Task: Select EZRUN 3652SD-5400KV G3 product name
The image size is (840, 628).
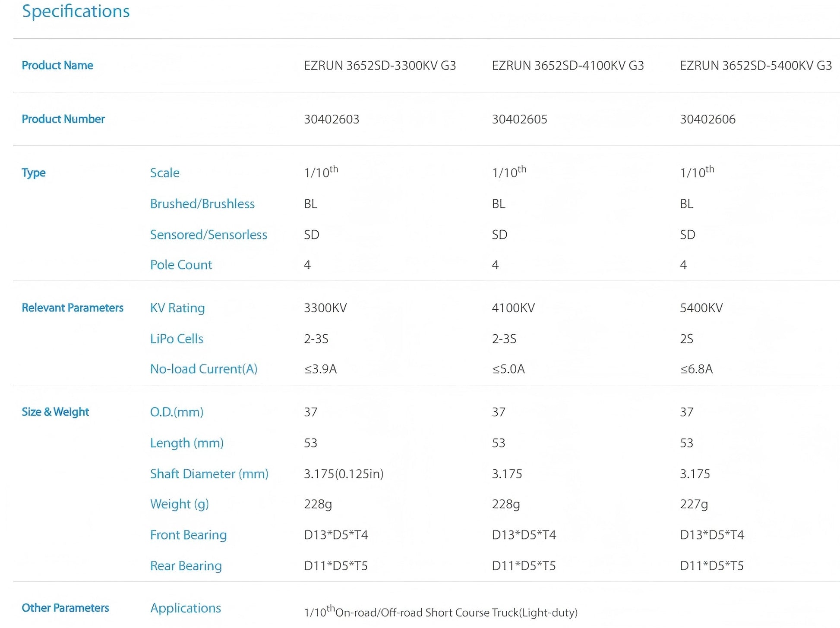Action: tap(756, 66)
